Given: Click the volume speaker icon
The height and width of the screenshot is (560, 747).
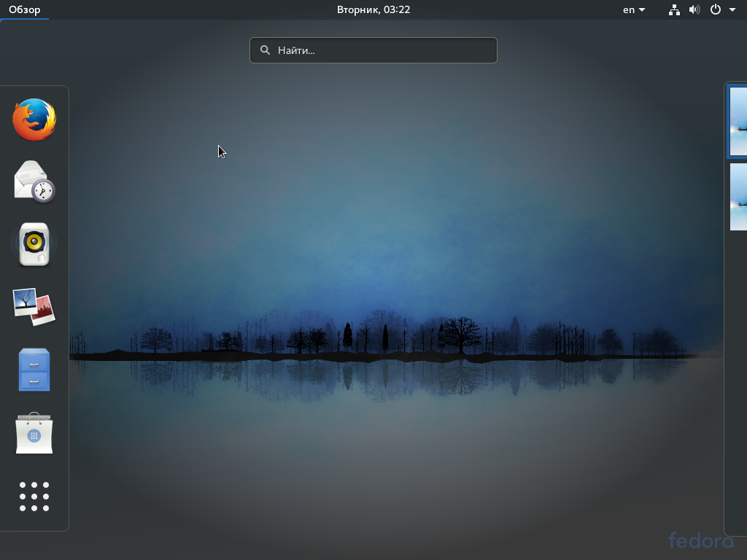Looking at the screenshot, I should [694, 9].
